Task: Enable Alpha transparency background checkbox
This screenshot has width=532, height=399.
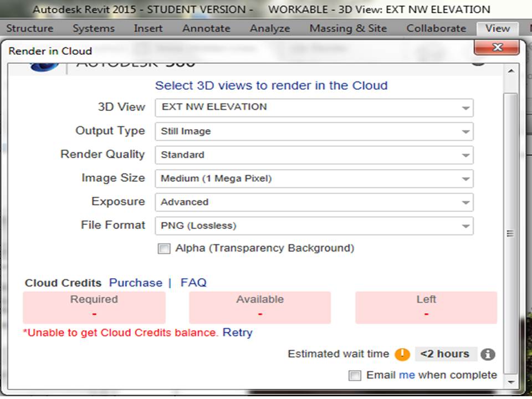Action: click(x=164, y=249)
